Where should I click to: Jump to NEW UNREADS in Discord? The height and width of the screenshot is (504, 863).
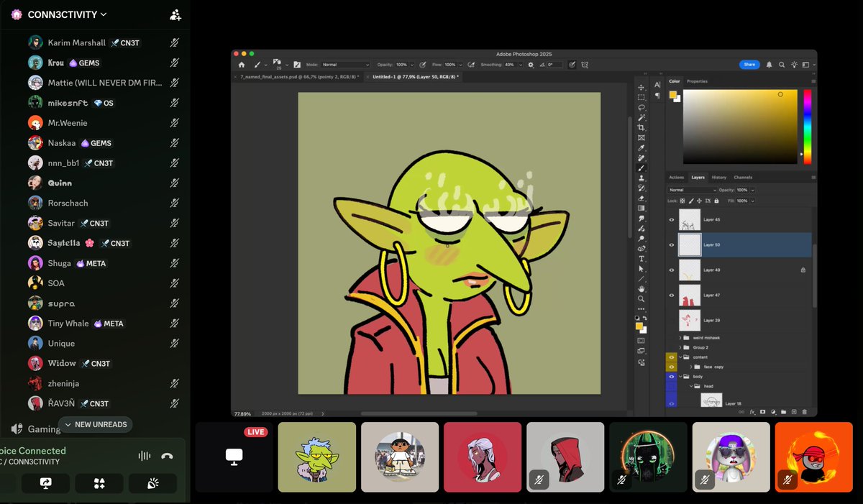(96, 424)
